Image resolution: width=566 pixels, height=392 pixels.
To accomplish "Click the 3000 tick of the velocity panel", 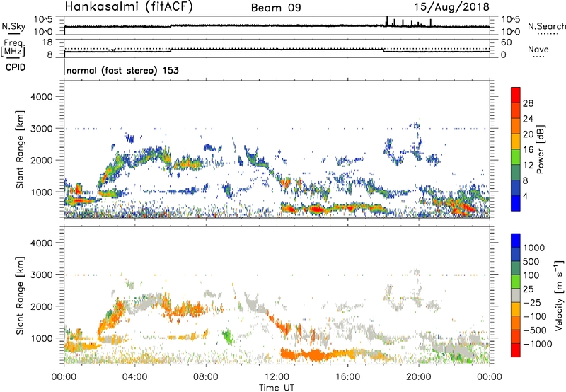I will [42, 275].
